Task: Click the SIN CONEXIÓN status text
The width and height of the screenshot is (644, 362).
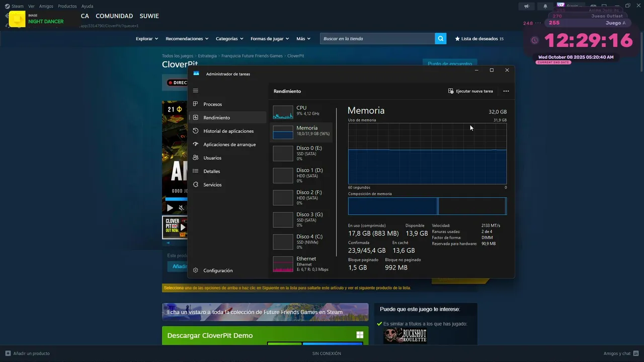Action: 327,353
